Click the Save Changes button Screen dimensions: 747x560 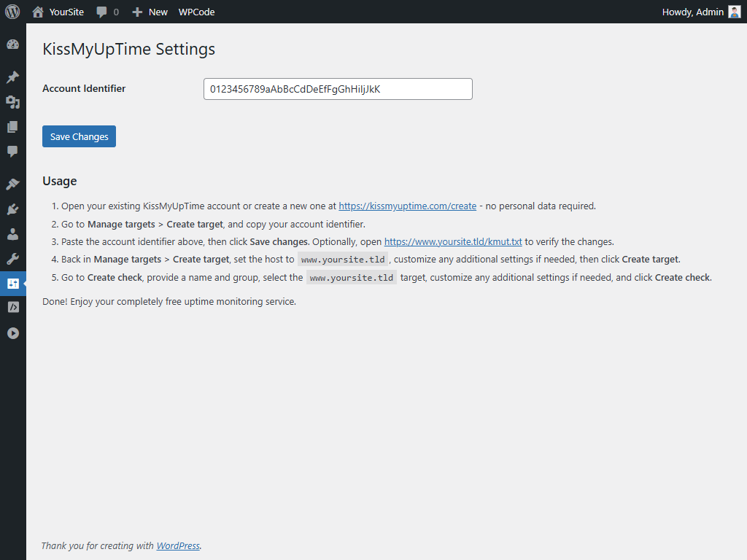tap(79, 136)
